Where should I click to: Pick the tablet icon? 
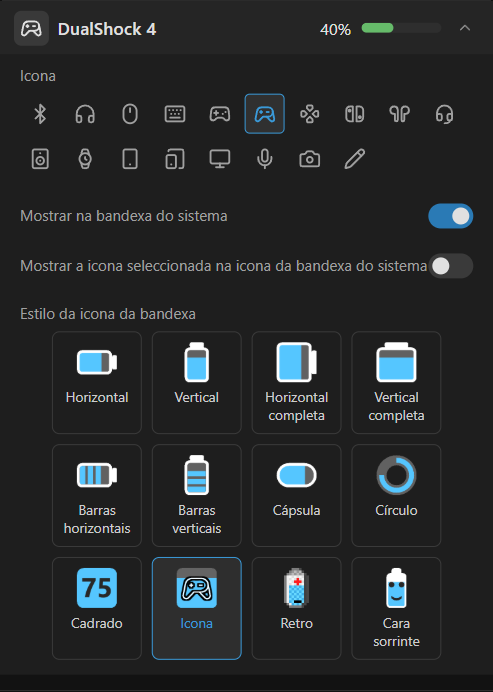[x=130, y=159]
